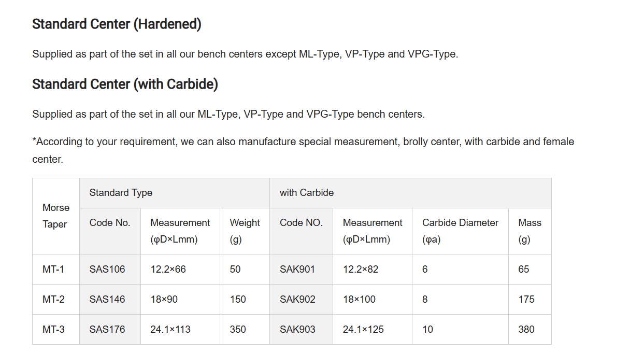644x353 pixels.
Task: Click the Morse Taper column header
Action: point(56,216)
